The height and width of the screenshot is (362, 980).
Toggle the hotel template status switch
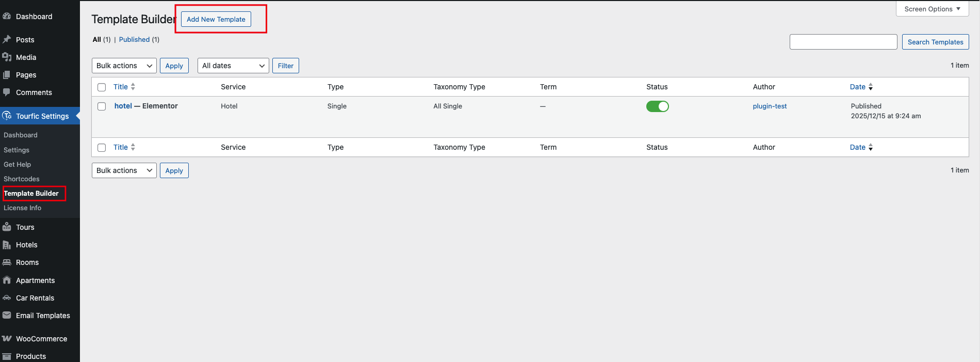[657, 106]
